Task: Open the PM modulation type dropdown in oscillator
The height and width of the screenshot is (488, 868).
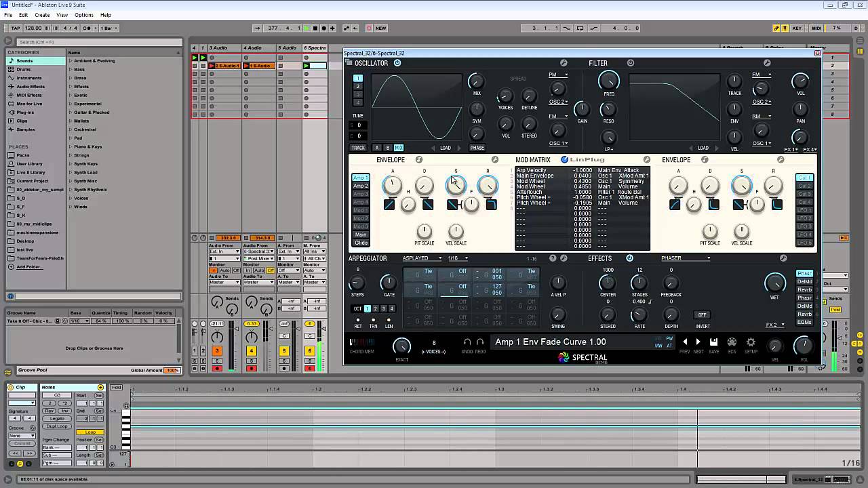Action: pyautogui.click(x=557, y=75)
